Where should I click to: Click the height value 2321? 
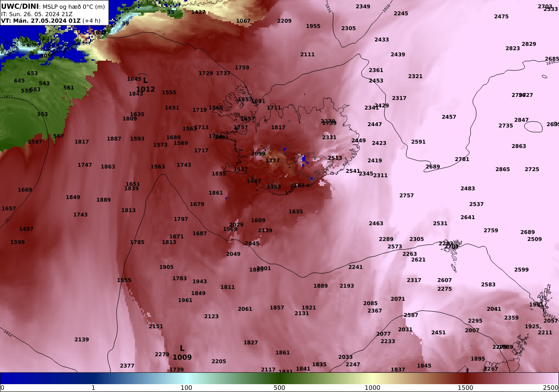415,76
